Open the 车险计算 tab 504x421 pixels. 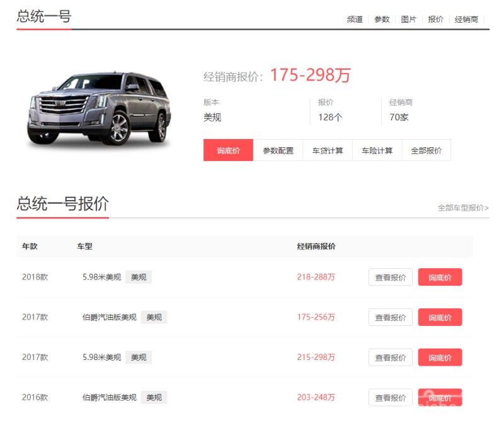click(x=377, y=150)
